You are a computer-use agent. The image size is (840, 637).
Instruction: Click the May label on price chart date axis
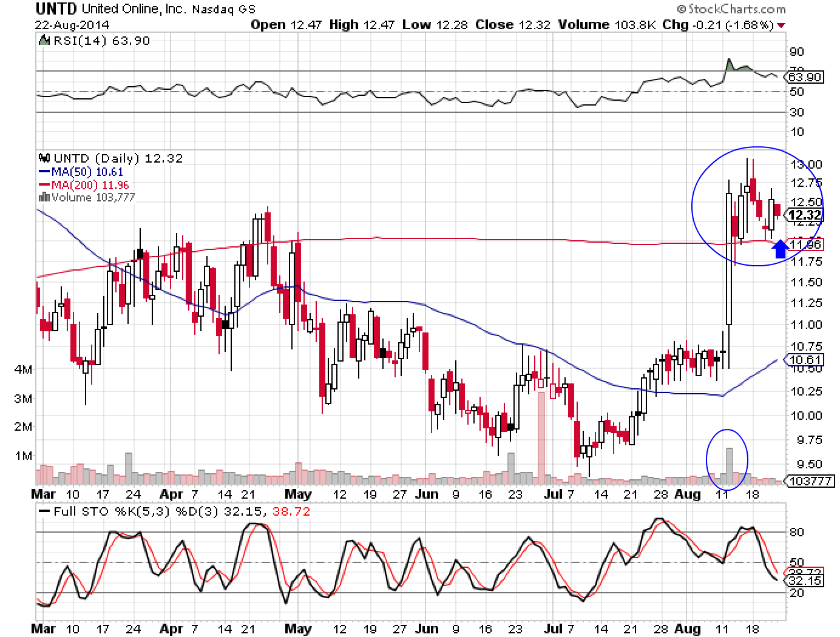(x=297, y=494)
